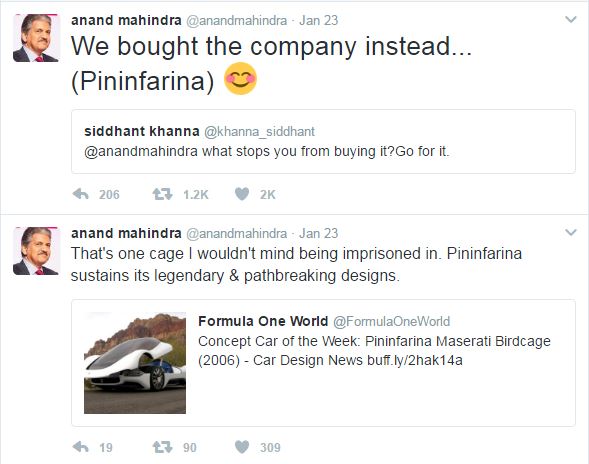Retweet the 'We bought the company' tweet

click(162, 194)
